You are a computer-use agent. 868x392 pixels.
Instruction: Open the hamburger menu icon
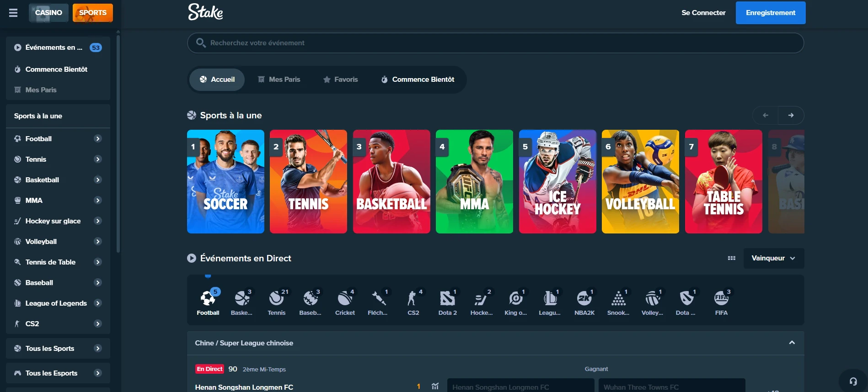(x=13, y=13)
